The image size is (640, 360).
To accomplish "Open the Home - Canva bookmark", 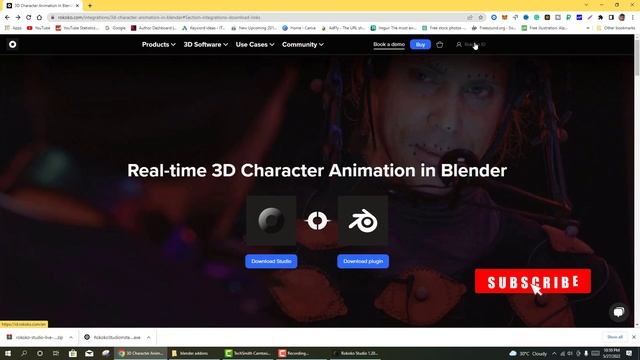I will pyautogui.click(x=299, y=28).
